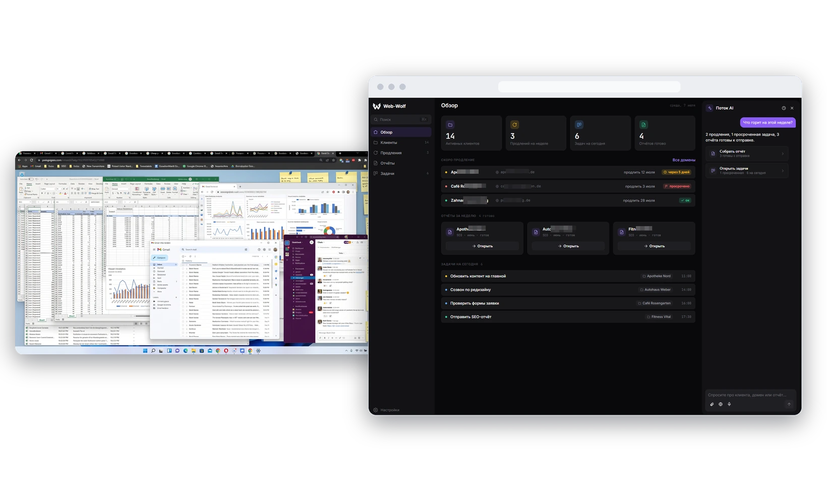
Task: Click the globe web-search icon in AI chat
Action: 721,404
